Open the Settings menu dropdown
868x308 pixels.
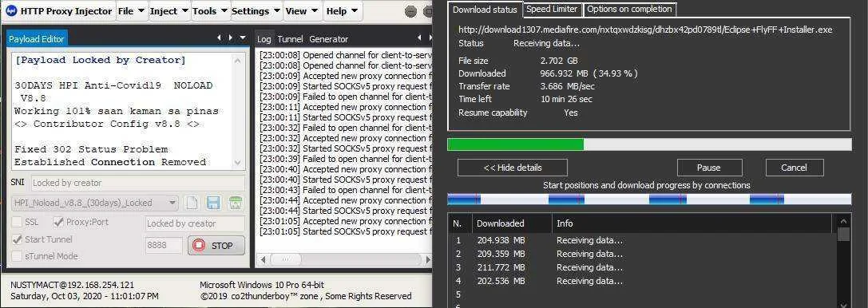(x=257, y=11)
